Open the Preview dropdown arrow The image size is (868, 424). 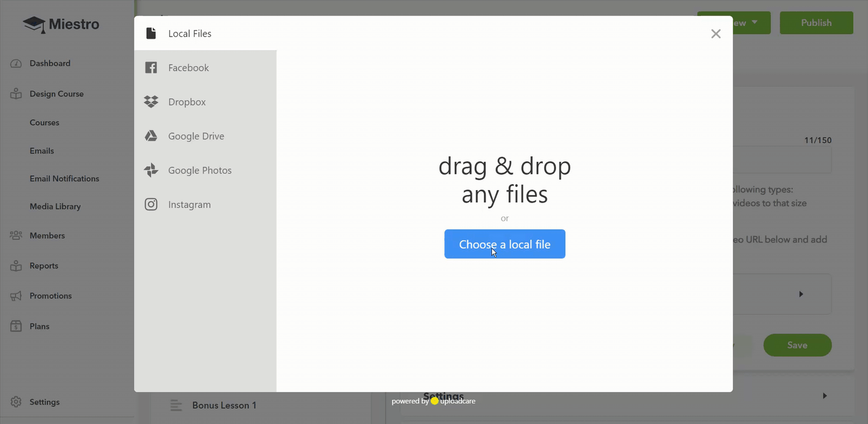755,22
